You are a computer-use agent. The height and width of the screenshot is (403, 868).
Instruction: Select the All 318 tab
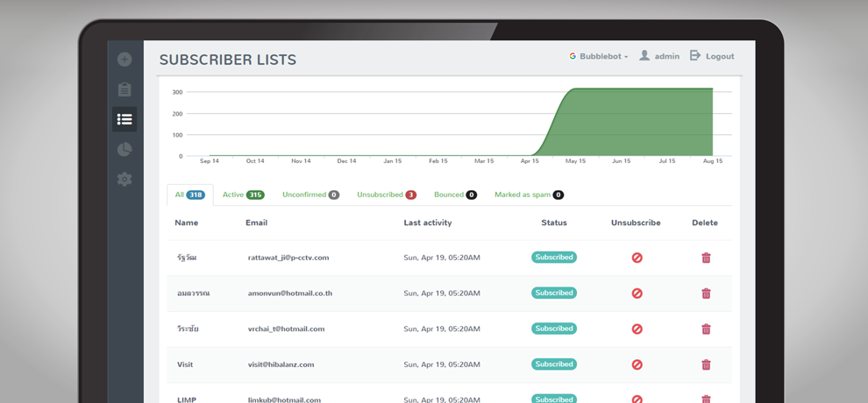pos(190,194)
